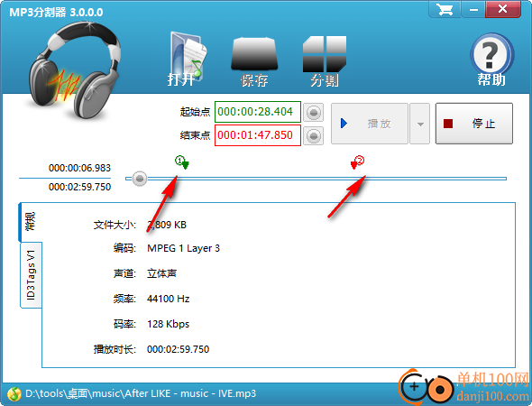Set end point with 结束点 round button
Viewport: 532px width, 406px height.
click(313, 136)
